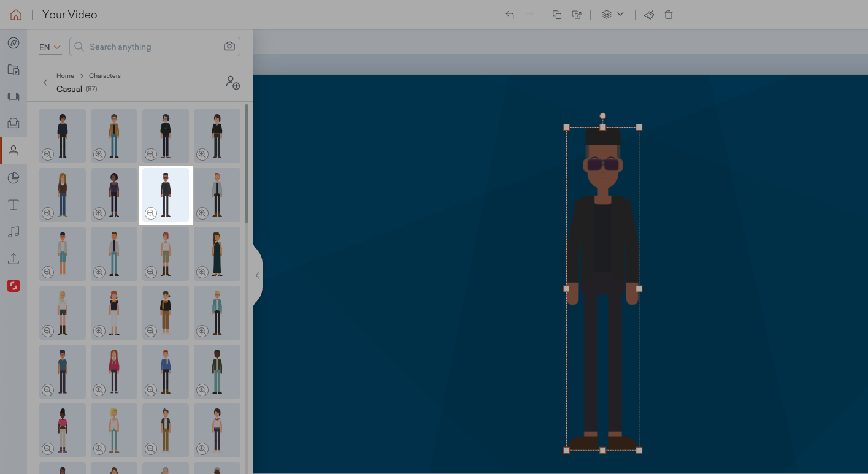868x474 pixels.
Task: Open the armchair props sidebar tab
Action: (x=13, y=124)
